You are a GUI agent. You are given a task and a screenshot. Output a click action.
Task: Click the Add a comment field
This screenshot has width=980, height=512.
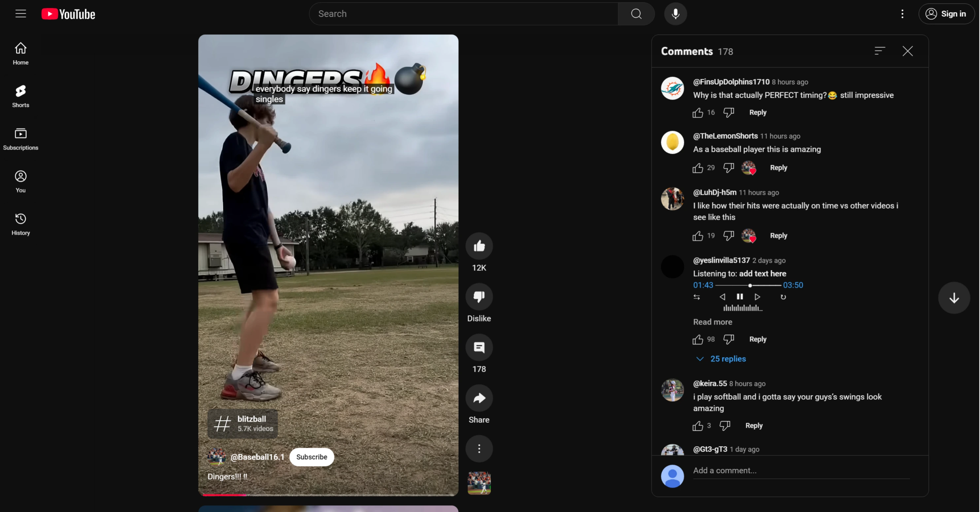800,470
